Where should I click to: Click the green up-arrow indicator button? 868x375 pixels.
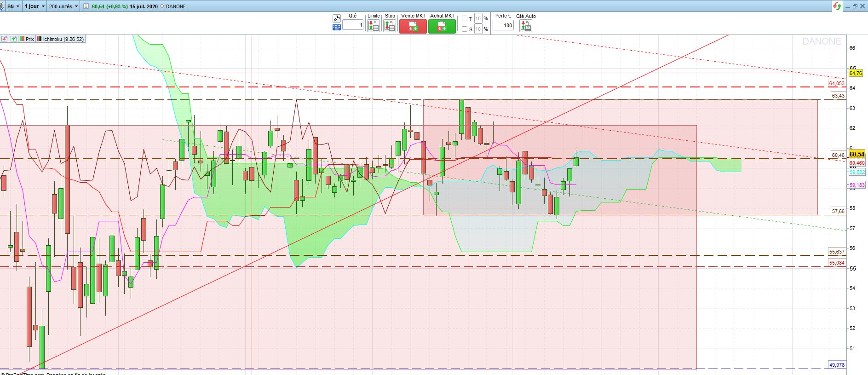13,39
